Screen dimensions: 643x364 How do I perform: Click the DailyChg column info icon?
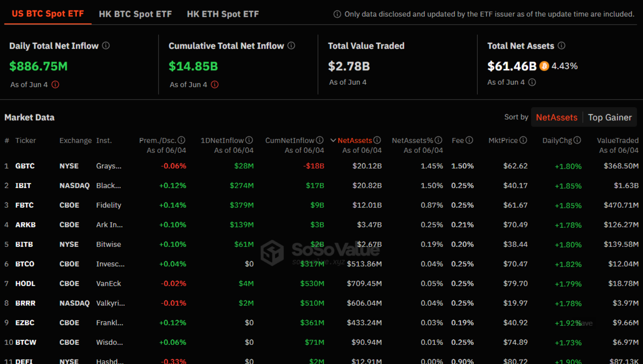(577, 140)
